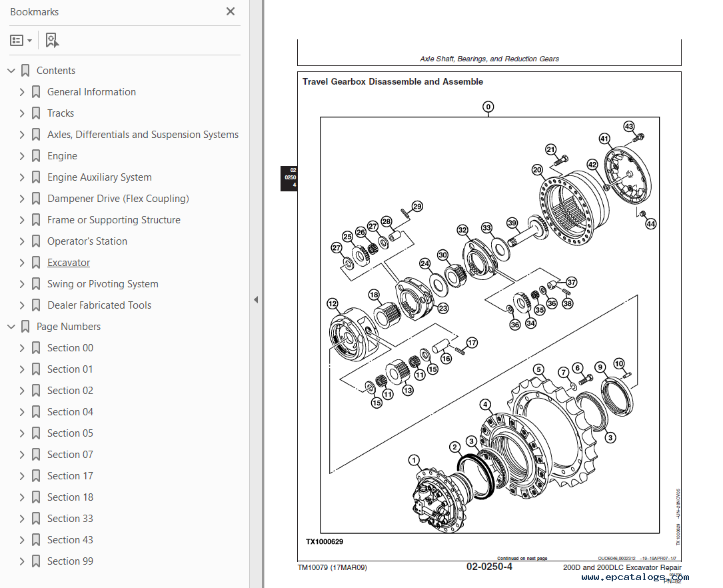The height and width of the screenshot is (588, 723).
Task: Expand the General Information bookmark
Action: pos(22,92)
